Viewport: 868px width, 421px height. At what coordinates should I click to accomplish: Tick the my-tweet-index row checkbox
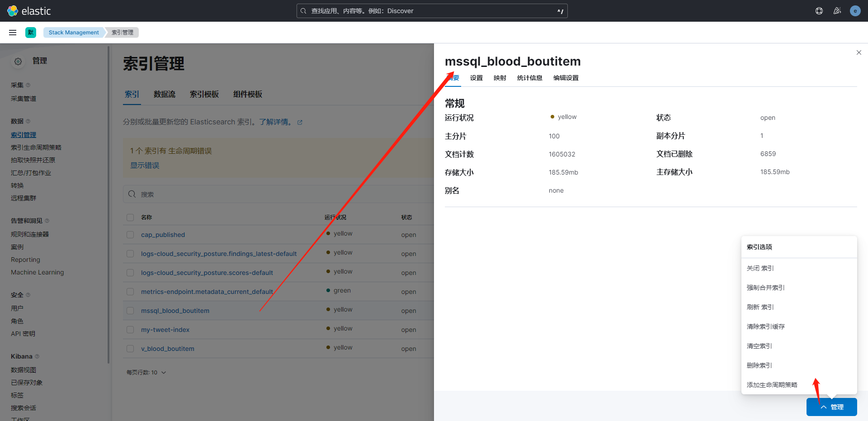[x=130, y=330]
